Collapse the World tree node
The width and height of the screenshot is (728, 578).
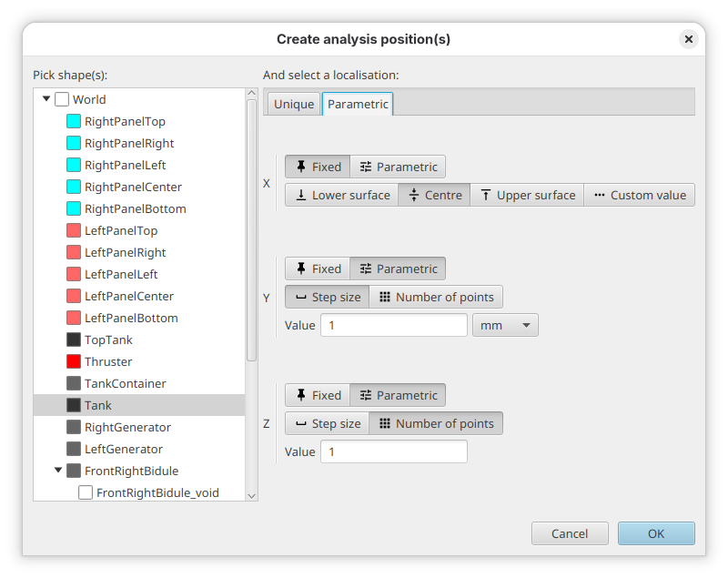click(45, 99)
